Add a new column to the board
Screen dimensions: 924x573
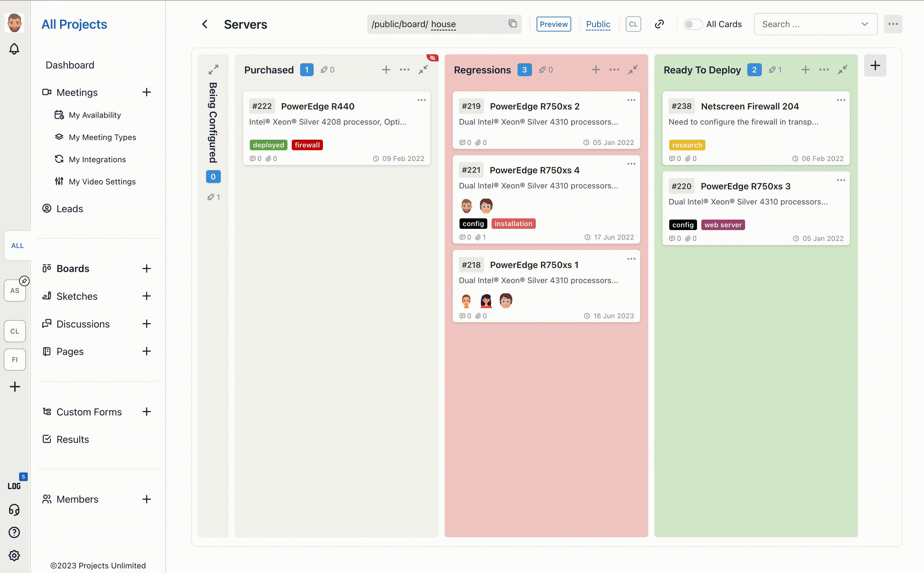point(875,66)
